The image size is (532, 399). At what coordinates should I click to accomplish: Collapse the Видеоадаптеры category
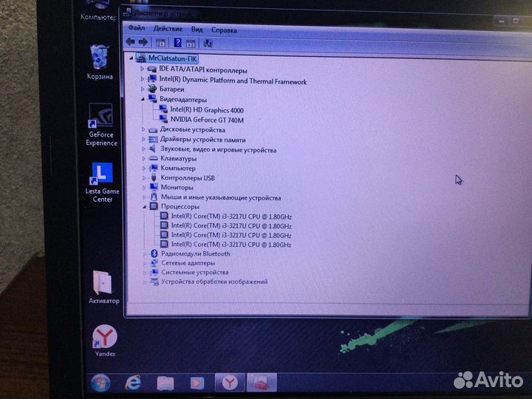click(143, 99)
